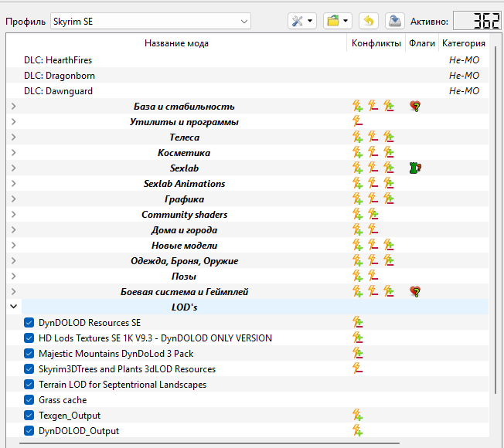The height and width of the screenshot is (448, 504).
Task: Expand the Sexlab group arrow
Action: [x=13, y=168]
